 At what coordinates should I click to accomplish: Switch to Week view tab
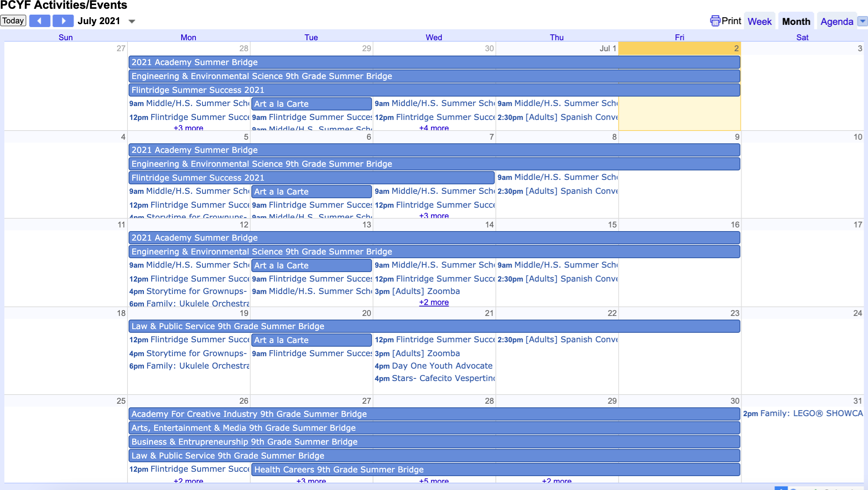click(759, 22)
